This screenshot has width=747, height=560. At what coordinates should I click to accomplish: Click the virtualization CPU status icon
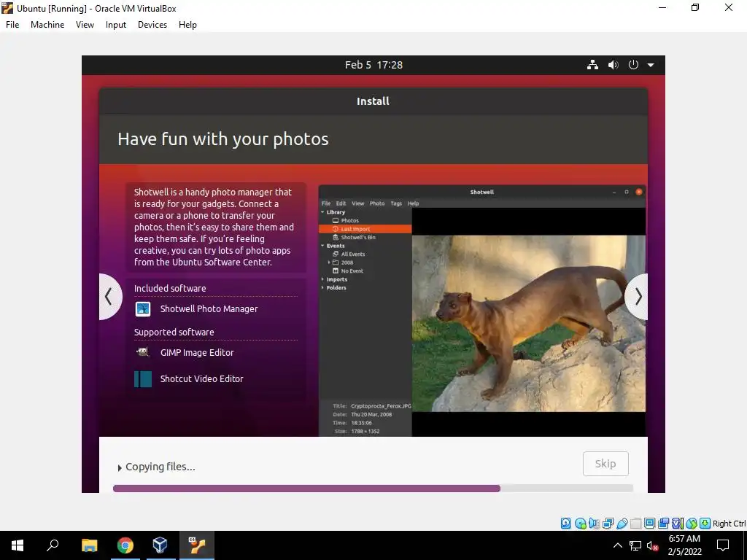677,524
